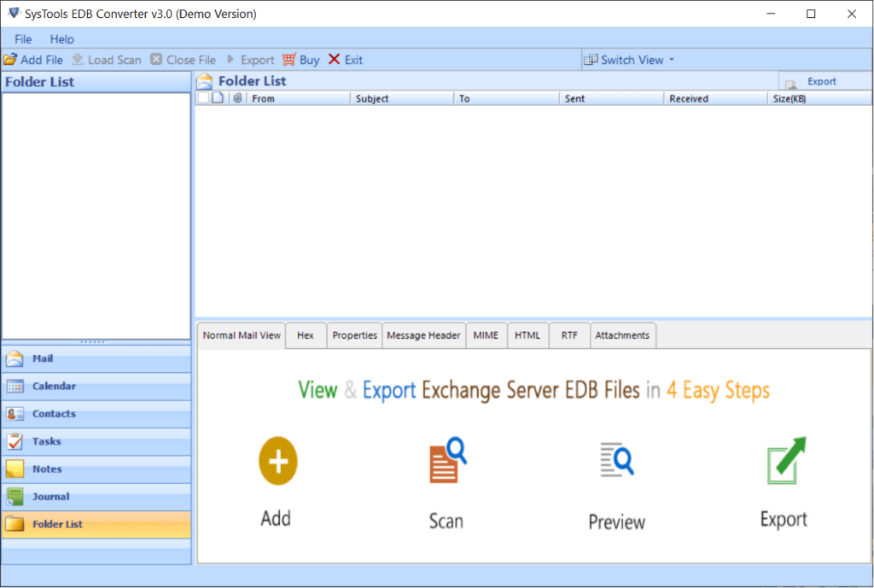Minimize the EDB Converter window

point(771,14)
